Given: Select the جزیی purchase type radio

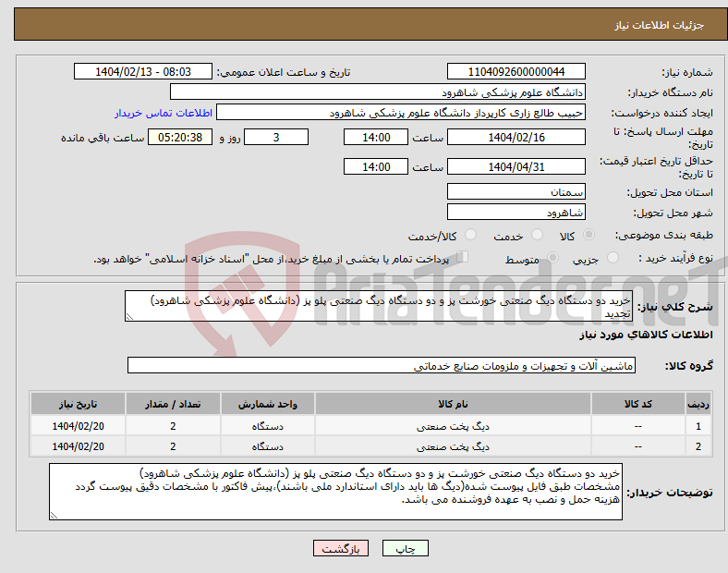Looking at the screenshot, I should [613, 258].
